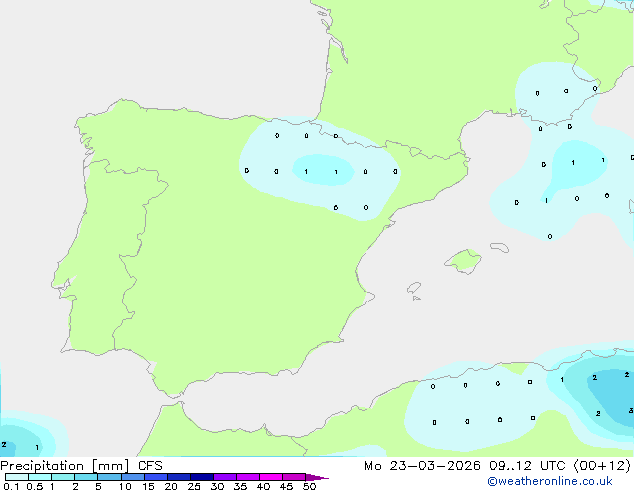Click the 1–2 mm legend color swatch
The width and height of the screenshot is (634, 490).
coord(63,477)
